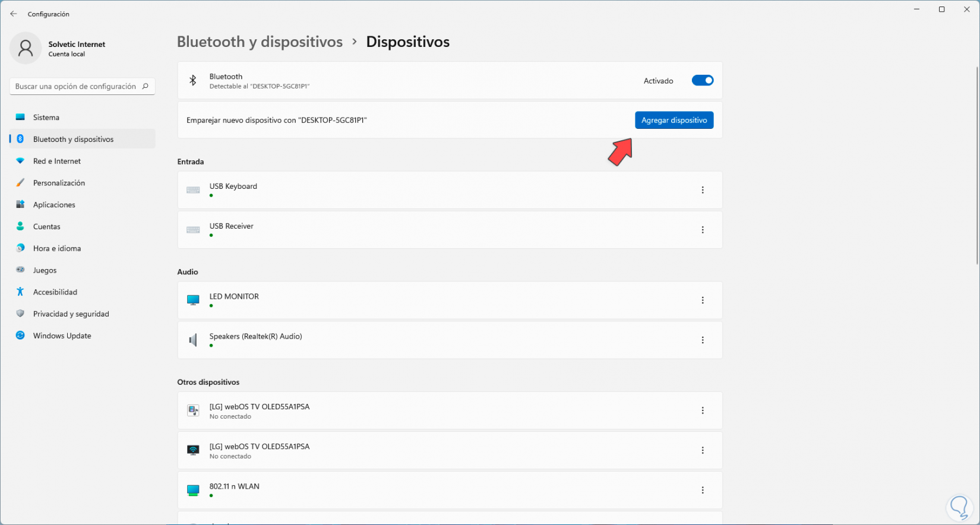This screenshot has height=525, width=980.
Task: Go to Windows Update settings
Action: [x=62, y=336]
